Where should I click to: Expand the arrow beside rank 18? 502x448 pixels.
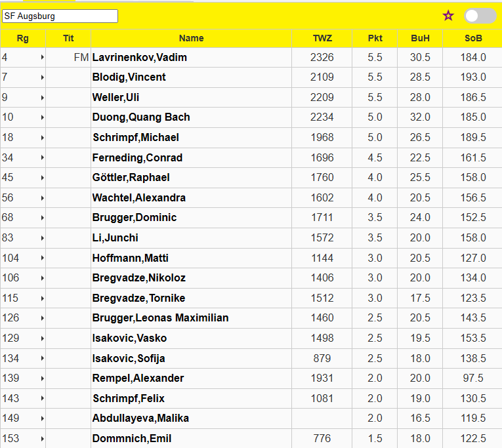pos(42,138)
